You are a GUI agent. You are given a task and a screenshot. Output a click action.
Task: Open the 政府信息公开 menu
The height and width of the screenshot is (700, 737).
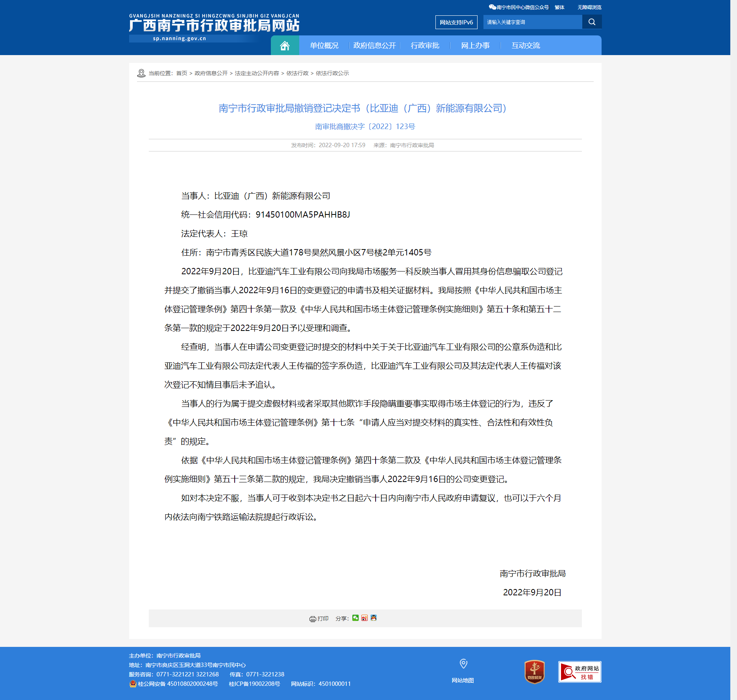point(374,46)
